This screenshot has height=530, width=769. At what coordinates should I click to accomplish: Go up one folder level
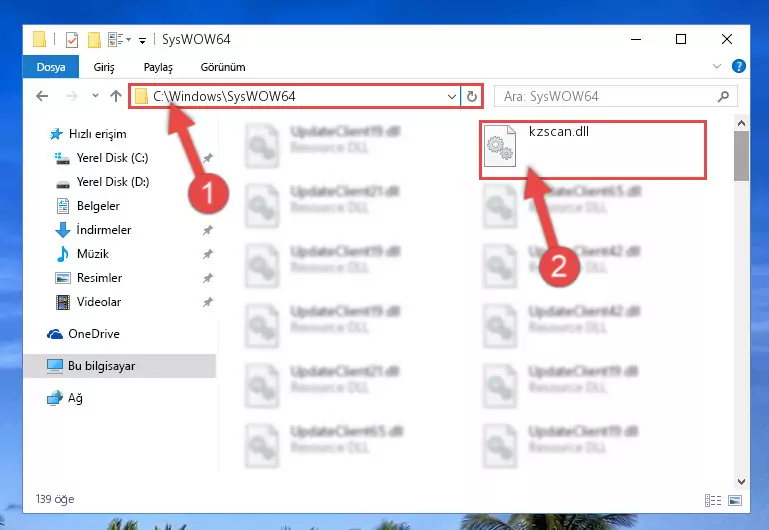click(116, 96)
